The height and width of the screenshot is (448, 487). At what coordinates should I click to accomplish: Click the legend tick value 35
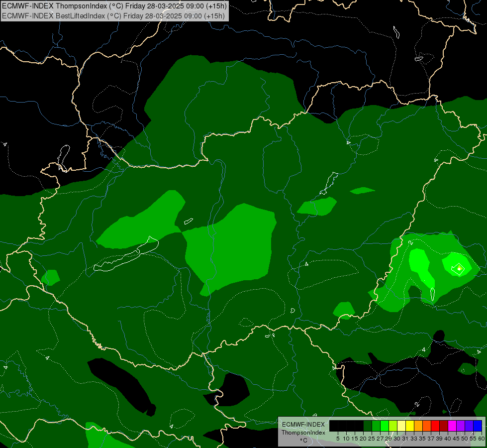pos(422,439)
